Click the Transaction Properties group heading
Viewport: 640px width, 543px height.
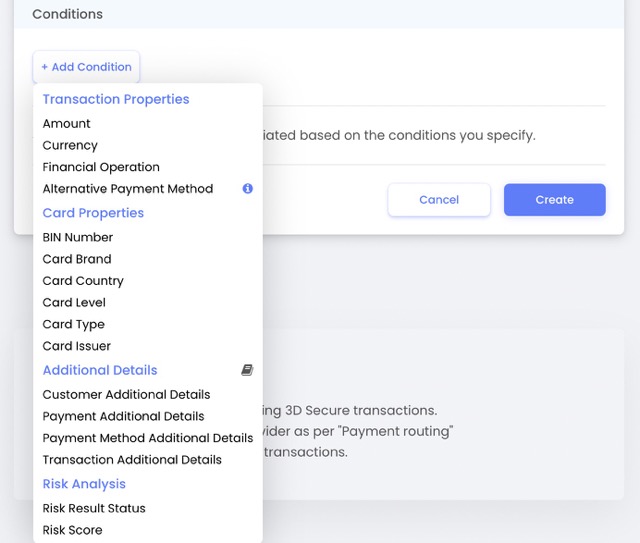coord(116,99)
